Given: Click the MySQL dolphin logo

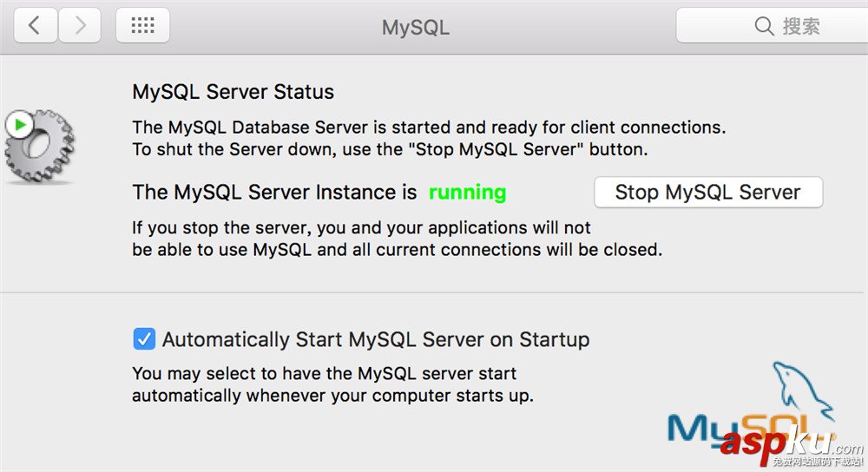Looking at the screenshot, I should click(x=804, y=392).
